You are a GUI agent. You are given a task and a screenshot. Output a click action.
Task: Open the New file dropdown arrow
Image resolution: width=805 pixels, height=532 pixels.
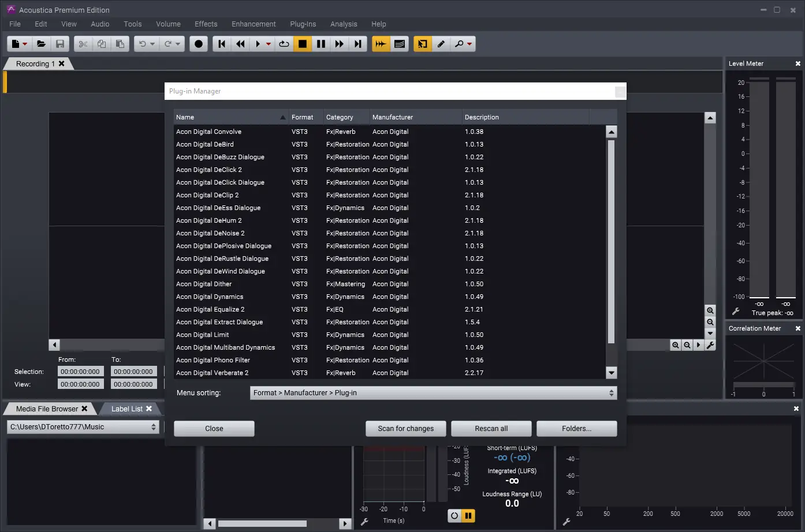[x=25, y=44]
